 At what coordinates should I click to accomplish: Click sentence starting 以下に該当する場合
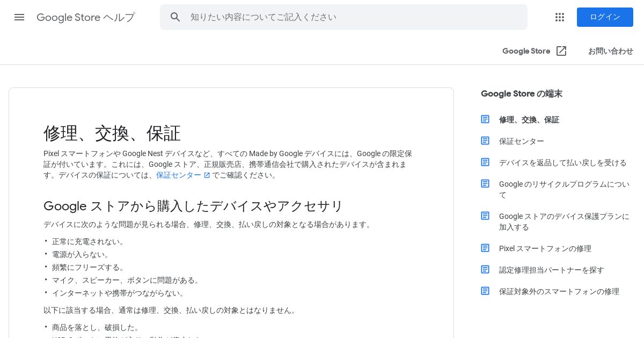point(171,311)
